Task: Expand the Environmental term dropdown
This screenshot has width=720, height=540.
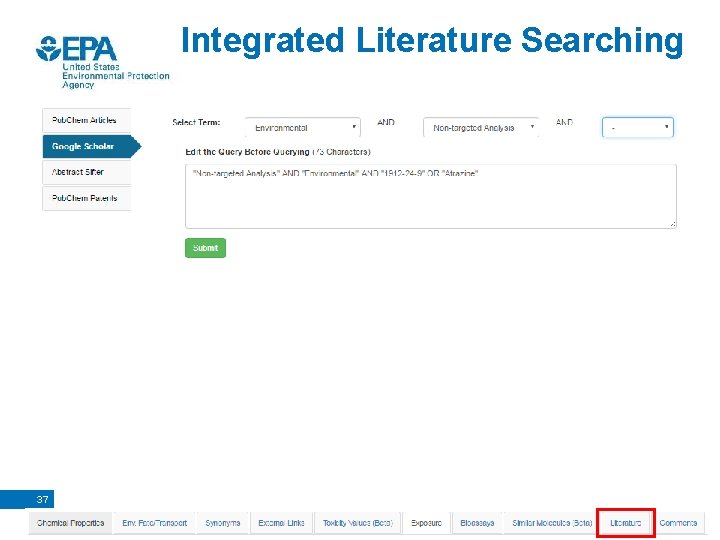Action: click(303, 128)
